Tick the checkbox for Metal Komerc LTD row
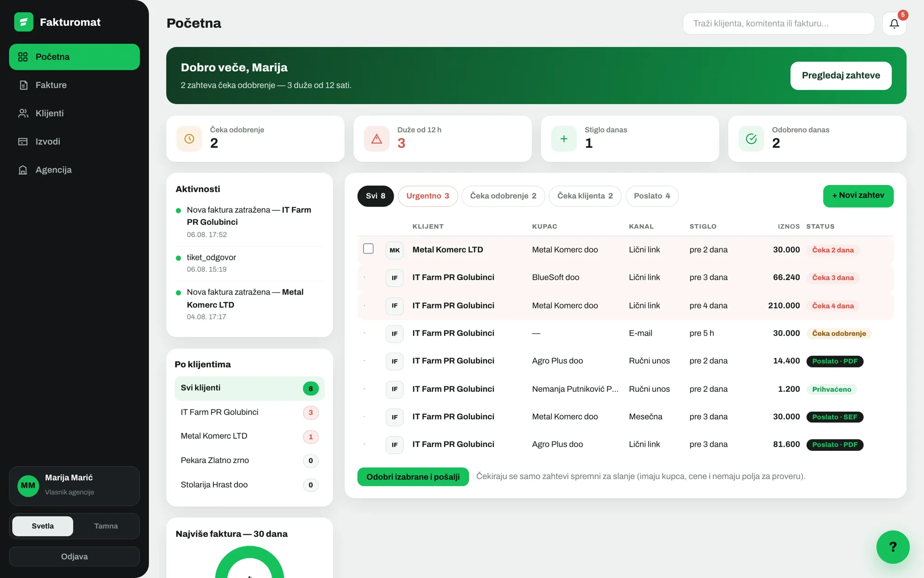 point(368,249)
